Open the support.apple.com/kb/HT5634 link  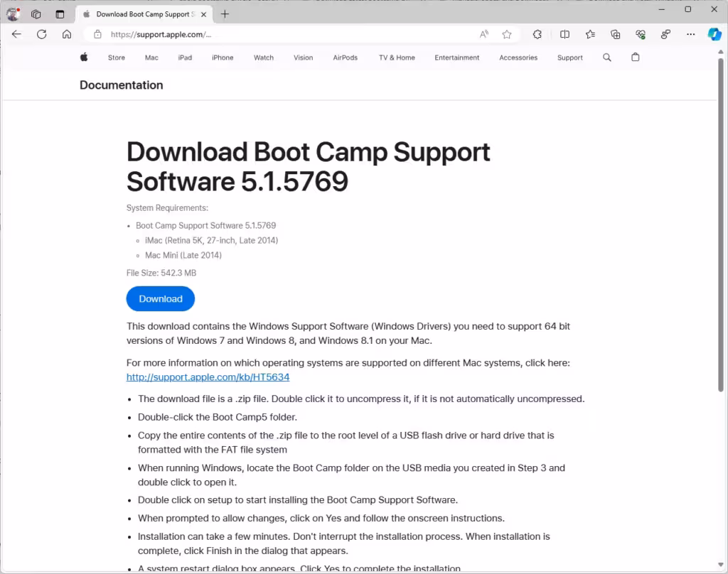pyautogui.click(x=208, y=377)
